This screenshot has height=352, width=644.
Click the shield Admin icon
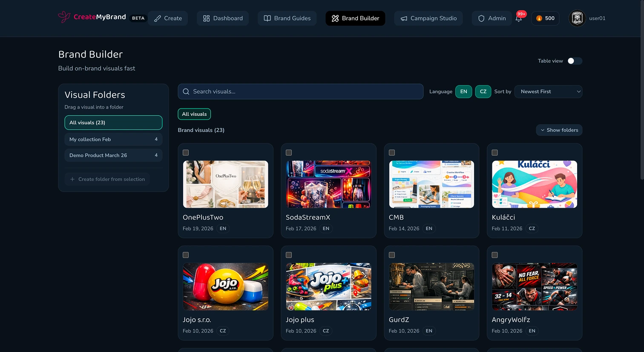click(481, 18)
